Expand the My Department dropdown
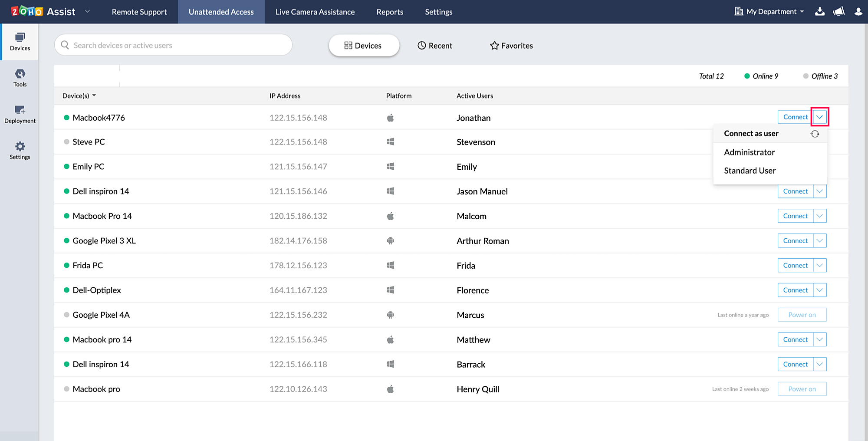The height and width of the screenshot is (441, 868). tap(769, 12)
